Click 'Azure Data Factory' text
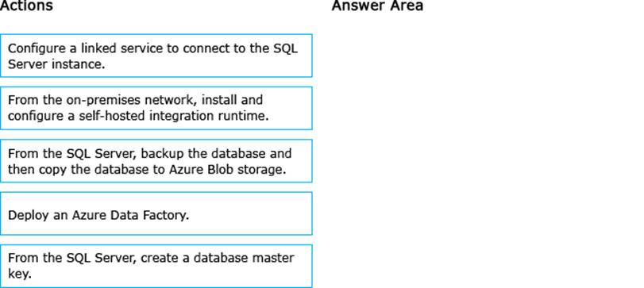This screenshot has width=644, height=288. 129,215
